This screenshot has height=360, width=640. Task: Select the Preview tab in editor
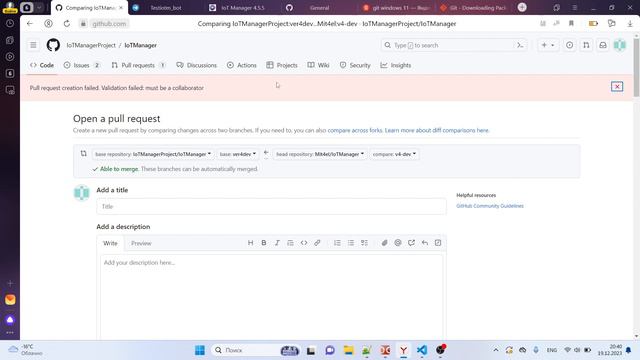coord(141,243)
